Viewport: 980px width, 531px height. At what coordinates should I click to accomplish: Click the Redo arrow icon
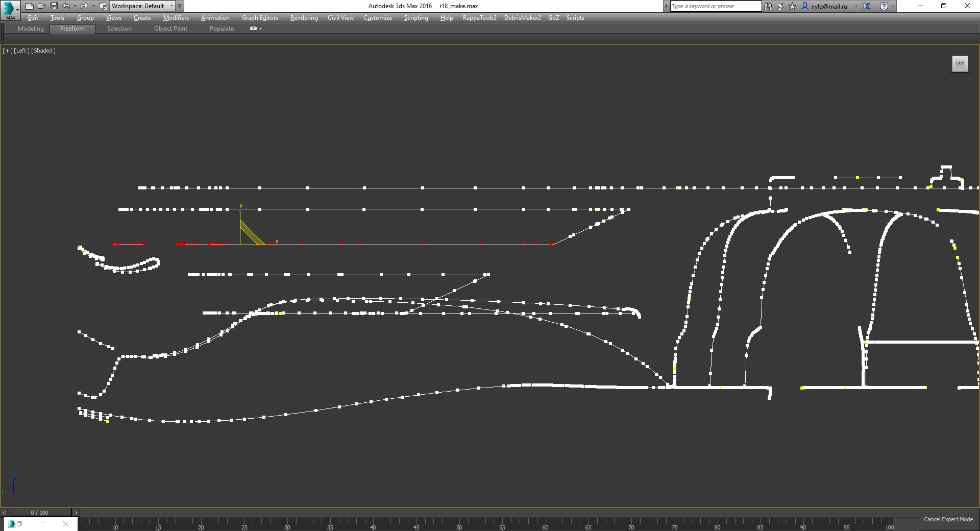84,6
